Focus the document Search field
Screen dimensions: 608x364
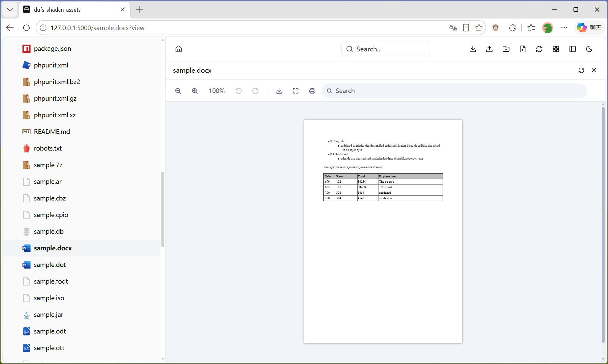click(x=454, y=91)
